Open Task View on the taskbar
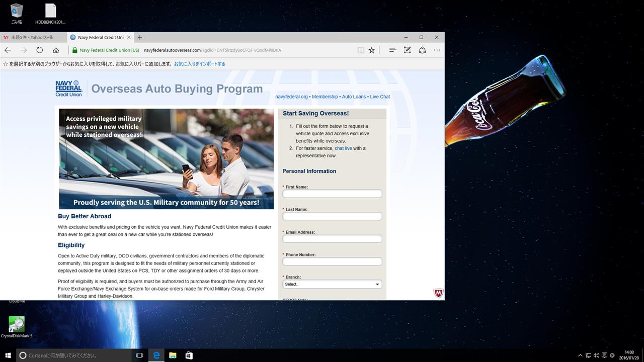The width and height of the screenshot is (644, 362). pos(140,355)
